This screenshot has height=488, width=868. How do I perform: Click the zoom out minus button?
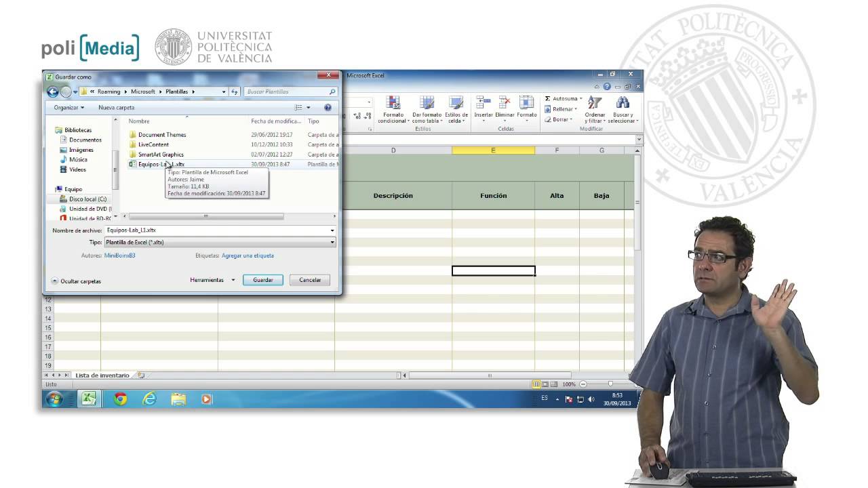click(583, 384)
